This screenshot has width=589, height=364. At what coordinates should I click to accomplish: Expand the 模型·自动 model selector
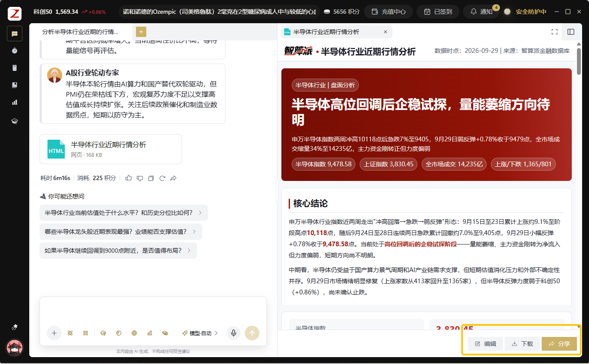coord(200,333)
